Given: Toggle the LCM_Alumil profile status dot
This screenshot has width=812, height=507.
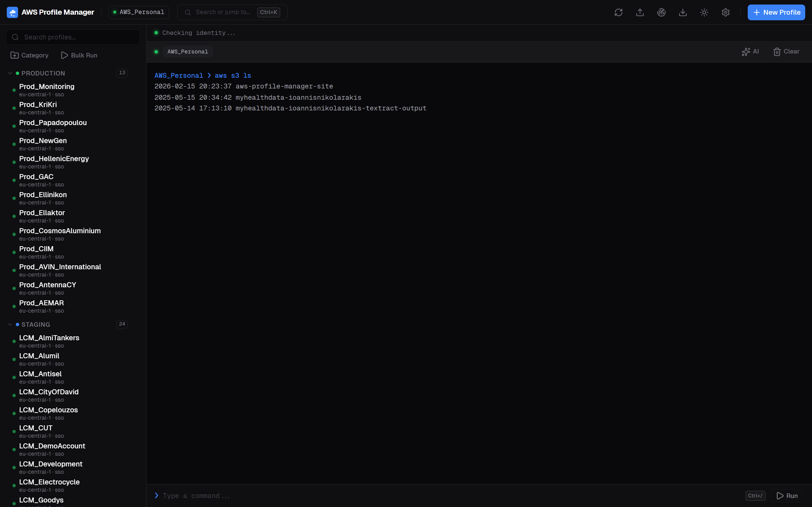Looking at the screenshot, I should (x=14, y=359).
